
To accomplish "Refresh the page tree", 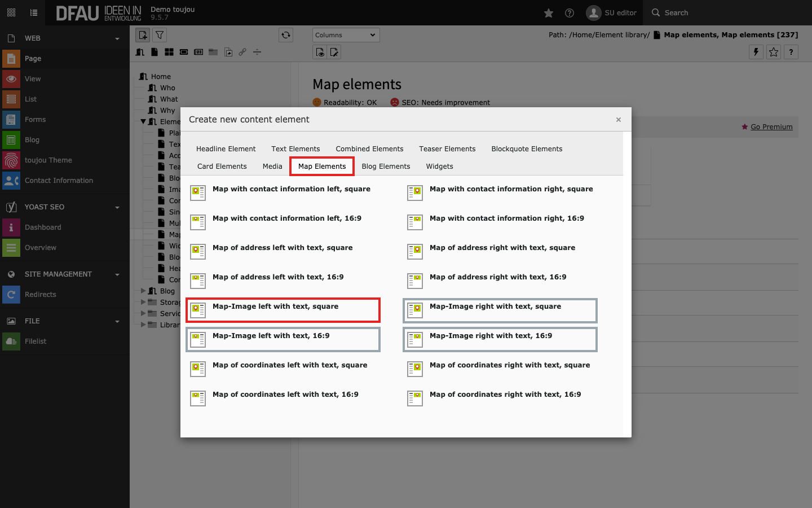I will point(286,35).
